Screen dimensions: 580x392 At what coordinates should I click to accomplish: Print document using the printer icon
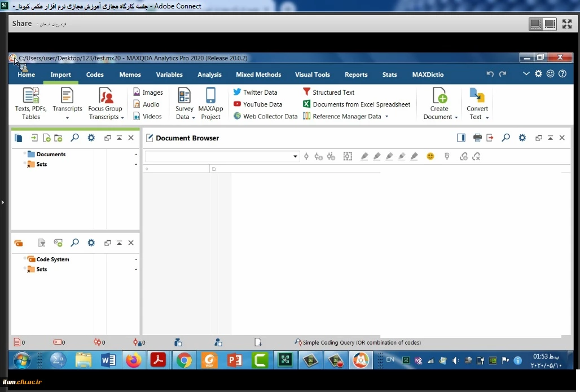click(x=477, y=138)
